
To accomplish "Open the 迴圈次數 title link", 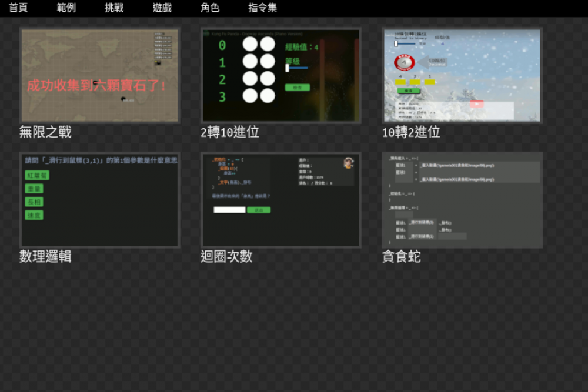I will pyautogui.click(x=226, y=256).
